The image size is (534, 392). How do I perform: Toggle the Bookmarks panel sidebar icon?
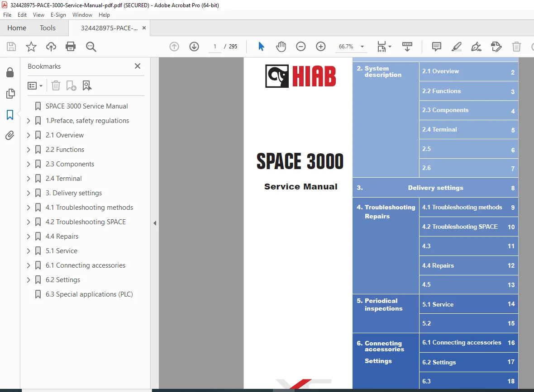coord(10,115)
